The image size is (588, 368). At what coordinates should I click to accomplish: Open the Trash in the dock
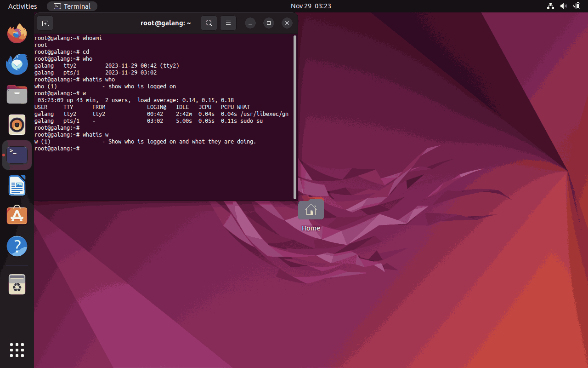point(17,284)
